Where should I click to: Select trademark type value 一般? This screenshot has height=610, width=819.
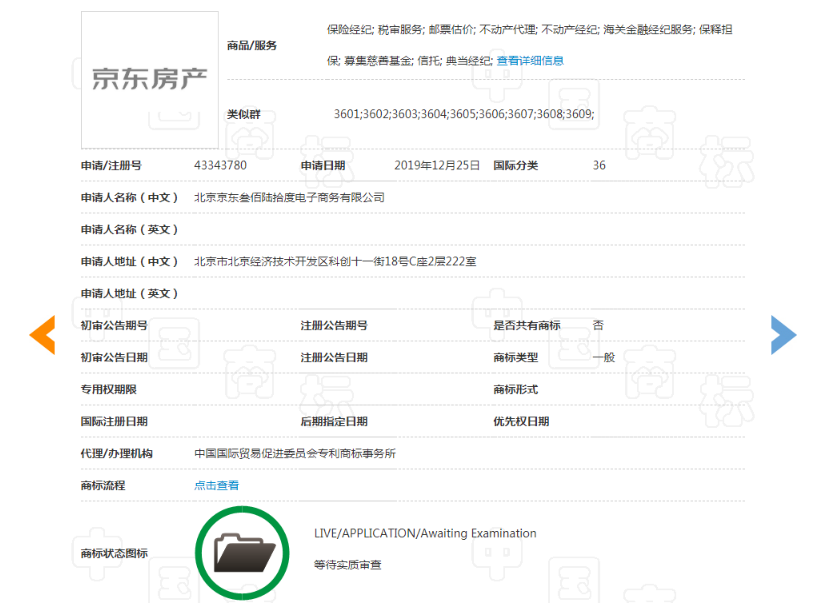604,357
